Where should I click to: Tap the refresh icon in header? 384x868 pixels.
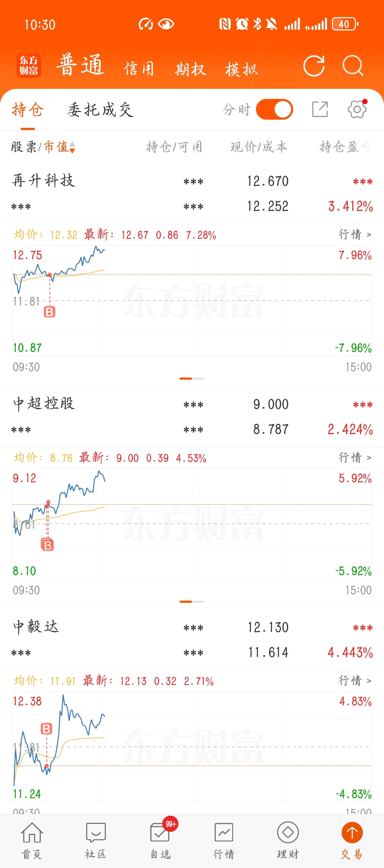coord(314,66)
